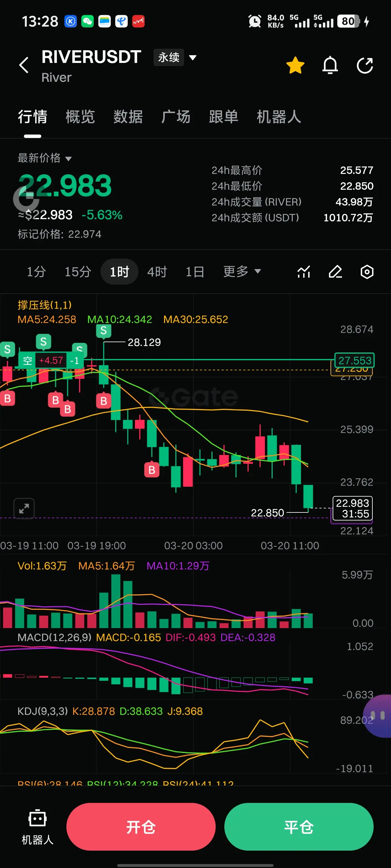This screenshot has width=391, height=868.
Task: Click the DIF:-0.493 value
Action: [191, 638]
